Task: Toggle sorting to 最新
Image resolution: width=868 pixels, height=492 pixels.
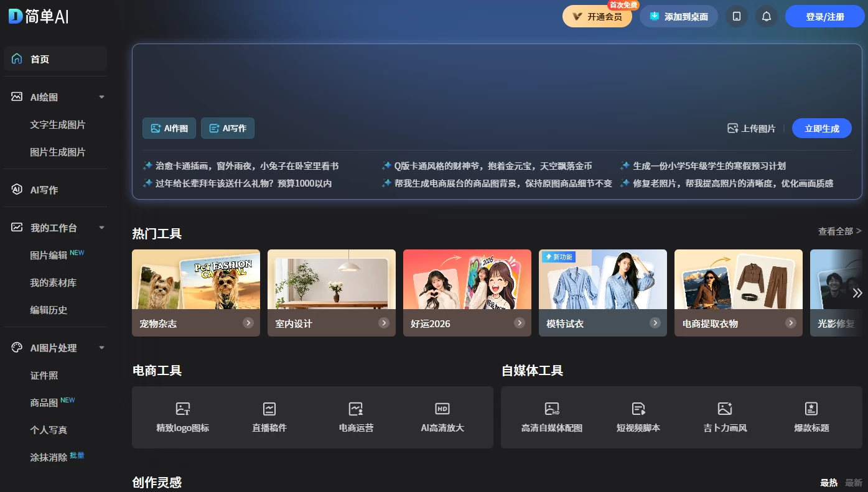Action: click(853, 483)
